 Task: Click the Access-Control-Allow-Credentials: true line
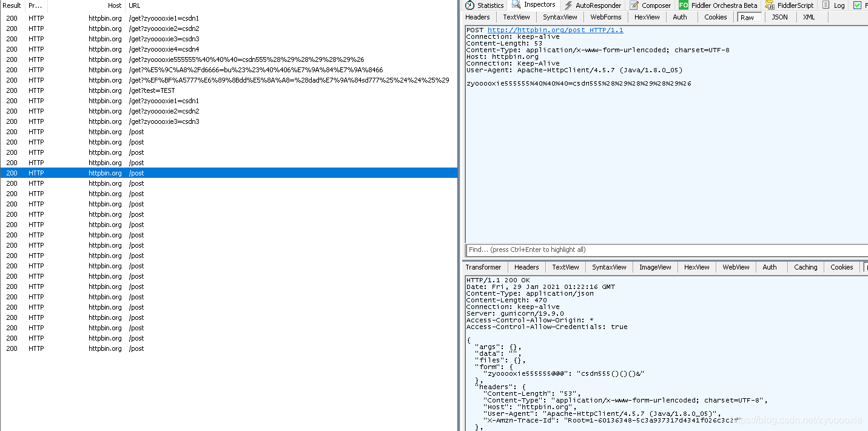click(547, 327)
